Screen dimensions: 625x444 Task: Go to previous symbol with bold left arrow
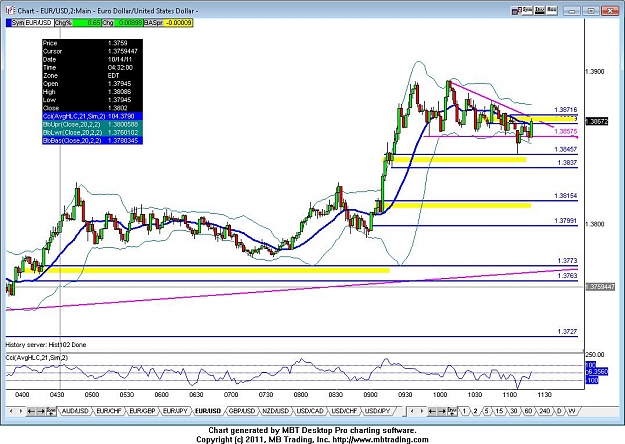click(31, 411)
